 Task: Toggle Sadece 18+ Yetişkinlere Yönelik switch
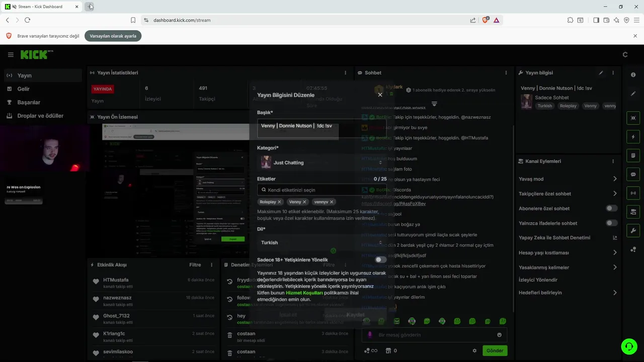(381, 260)
